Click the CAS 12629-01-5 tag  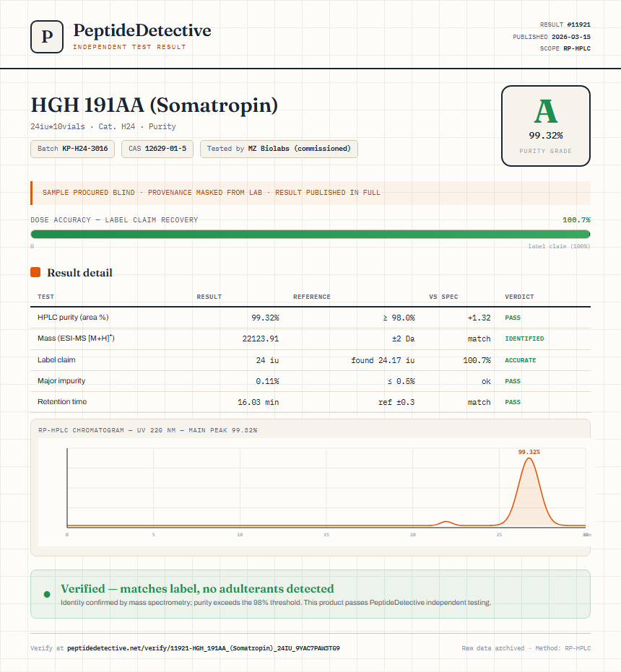(157, 149)
